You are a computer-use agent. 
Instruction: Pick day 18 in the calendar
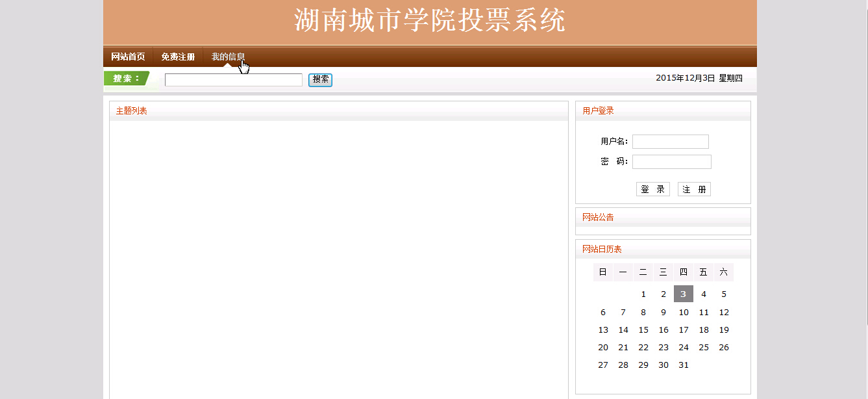tap(704, 330)
